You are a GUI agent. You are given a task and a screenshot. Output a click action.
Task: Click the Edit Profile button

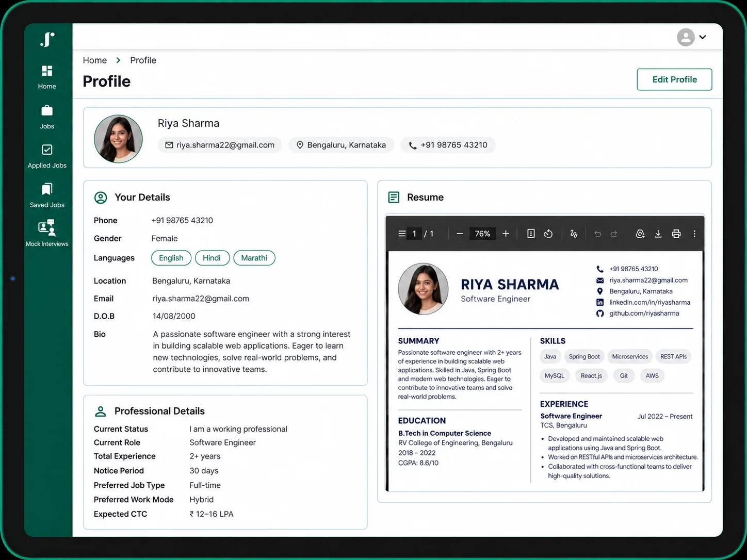coord(674,79)
